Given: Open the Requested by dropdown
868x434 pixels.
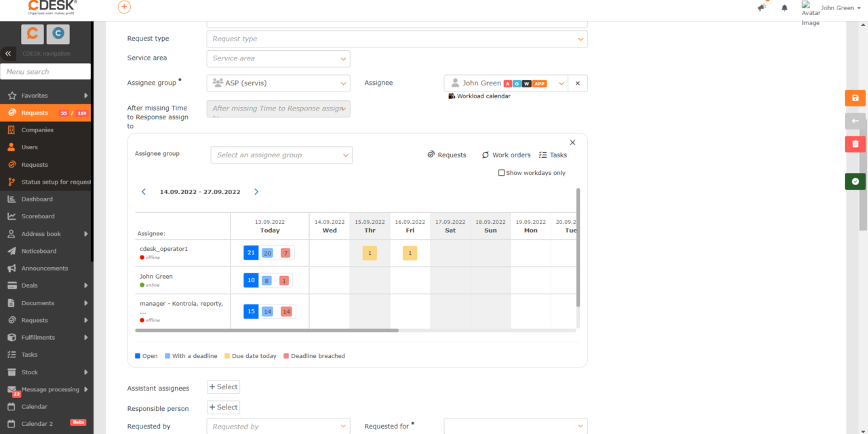Looking at the screenshot, I should (278, 426).
